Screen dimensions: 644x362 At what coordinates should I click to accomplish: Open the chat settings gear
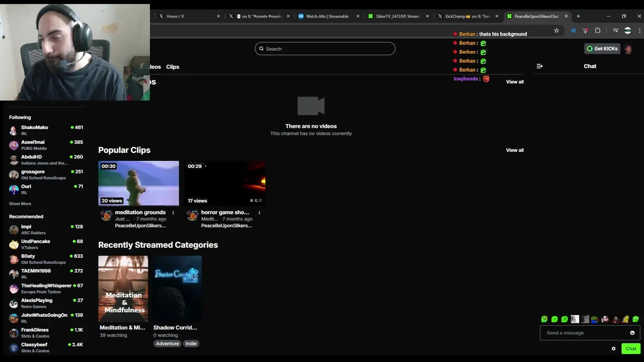point(613,348)
